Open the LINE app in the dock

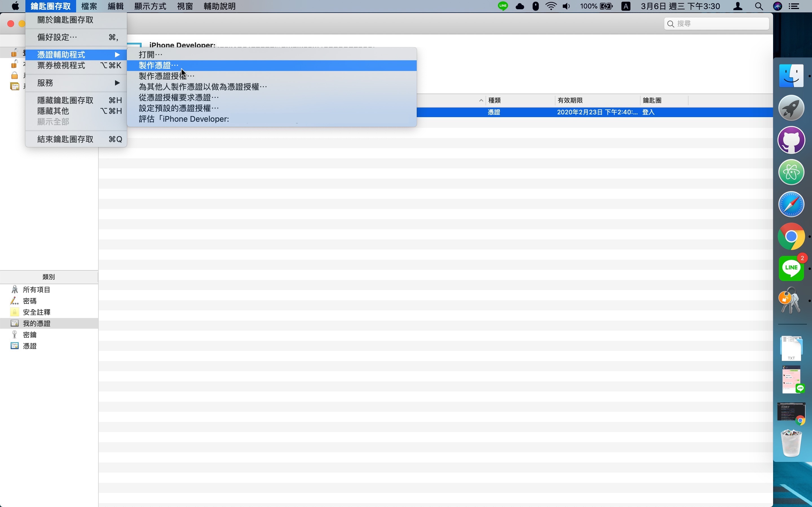click(x=791, y=268)
